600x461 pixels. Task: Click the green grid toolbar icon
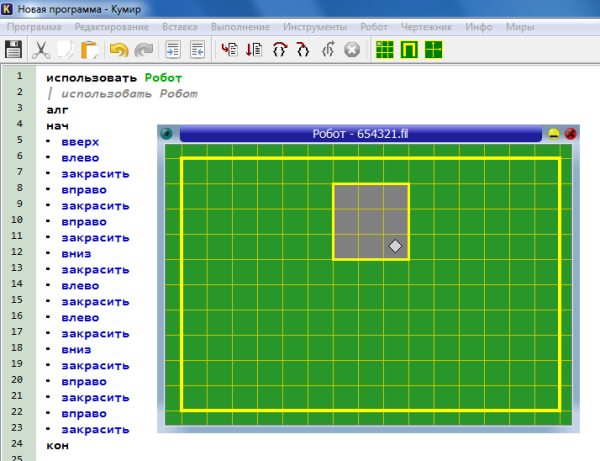(384, 49)
